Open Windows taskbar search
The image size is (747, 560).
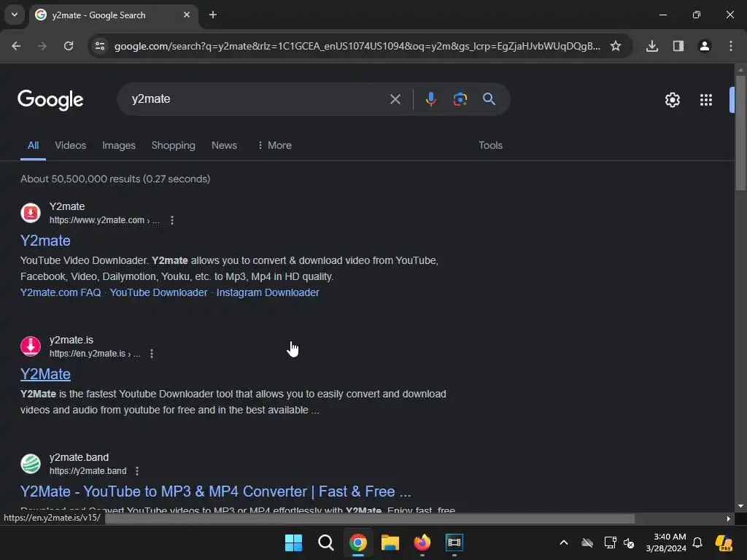(326, 542)
